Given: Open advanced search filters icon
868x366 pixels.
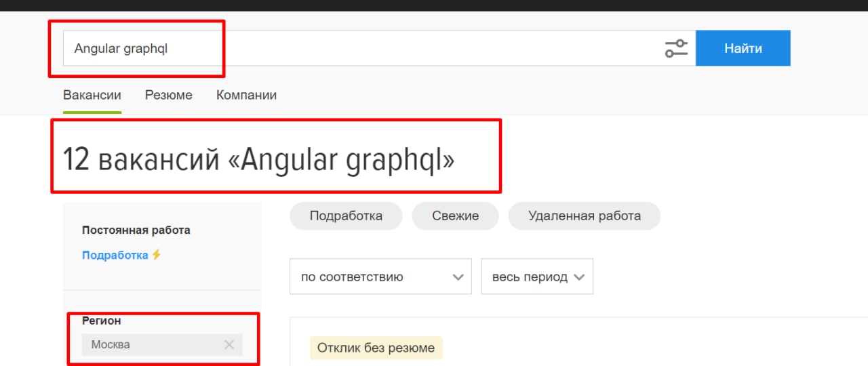Looking at the screenshot, I should coord(676,48).
